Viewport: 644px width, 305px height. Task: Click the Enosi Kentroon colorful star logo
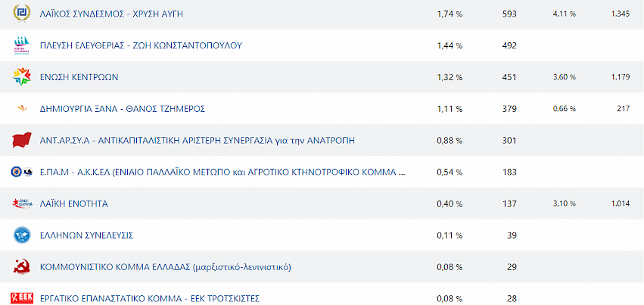click(21, 77)
